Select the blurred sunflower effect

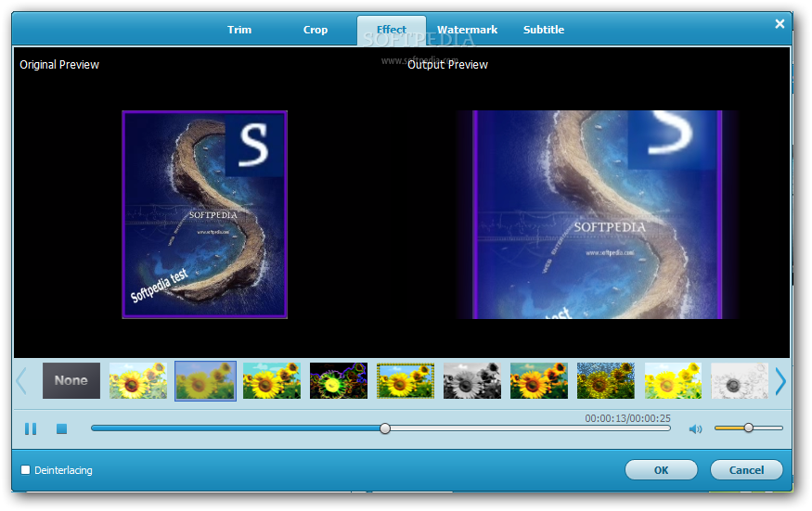205,380
